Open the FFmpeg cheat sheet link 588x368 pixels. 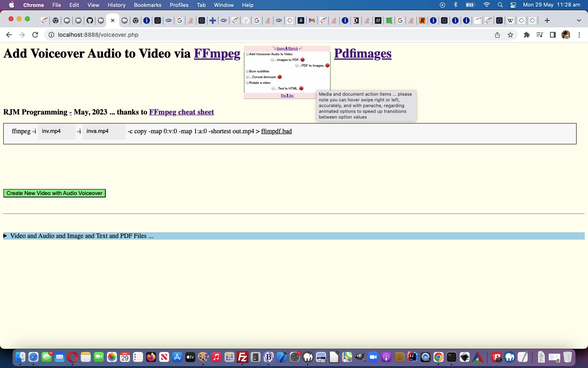coord(181,112)
